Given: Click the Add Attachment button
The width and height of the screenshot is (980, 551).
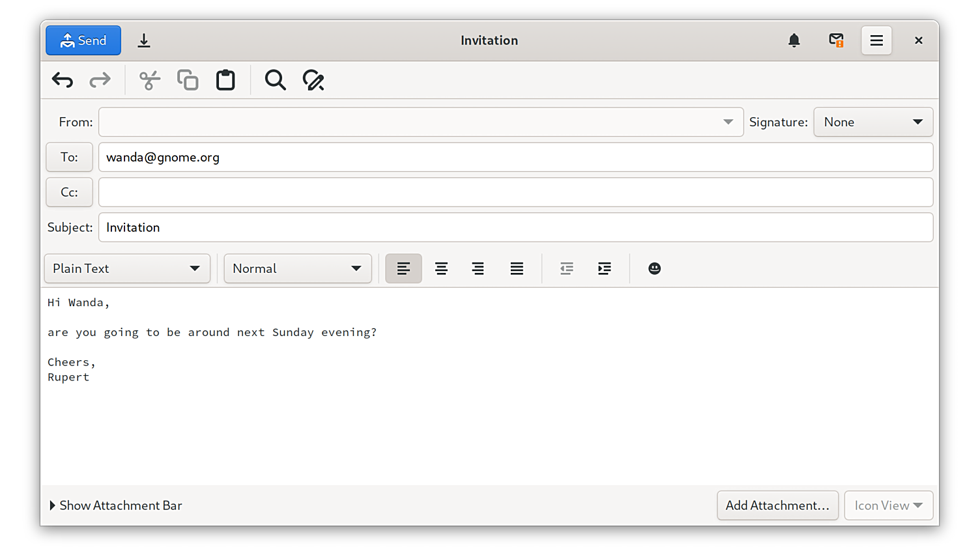Looking at the screenshot, I should (777, 505).
